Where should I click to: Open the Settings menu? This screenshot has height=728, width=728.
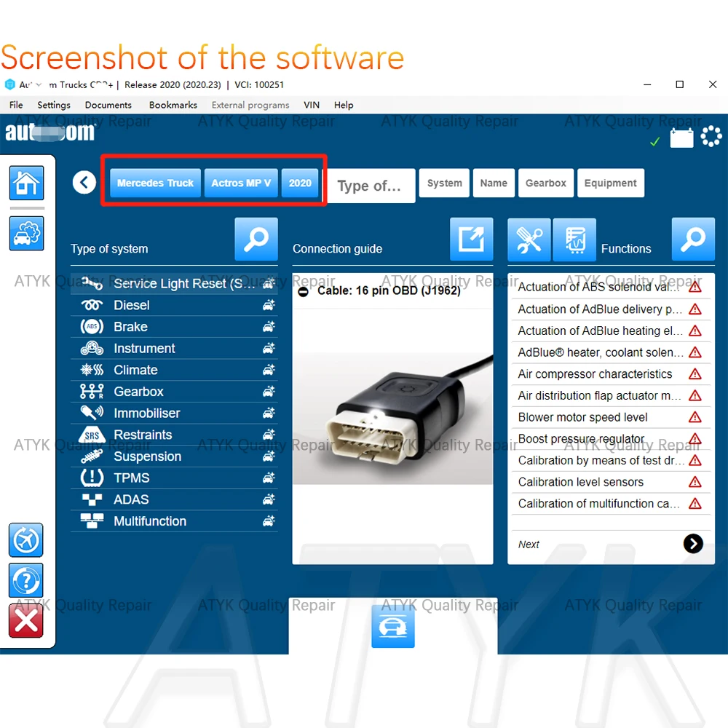tap(54, 105)
